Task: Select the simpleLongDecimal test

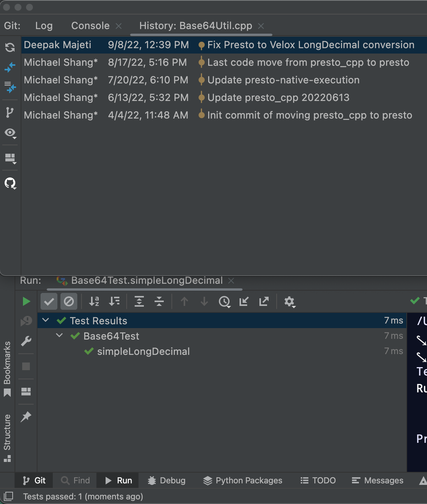Action: (x=143, y=351)
